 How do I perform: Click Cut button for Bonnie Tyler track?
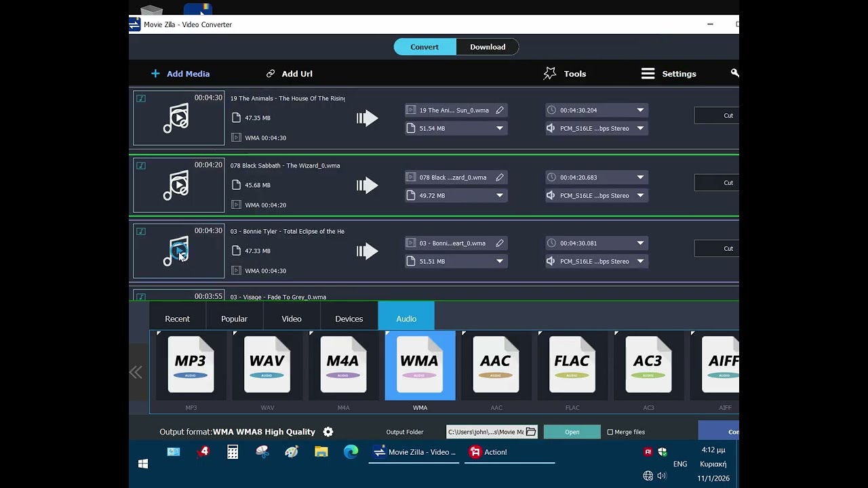point(717,248)
